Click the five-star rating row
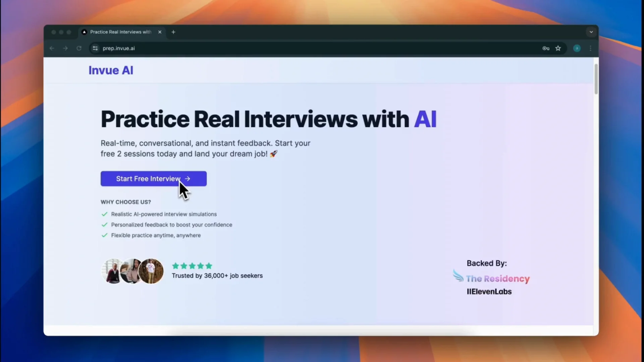Screen dimensions: 644x362 pos(192,266)
